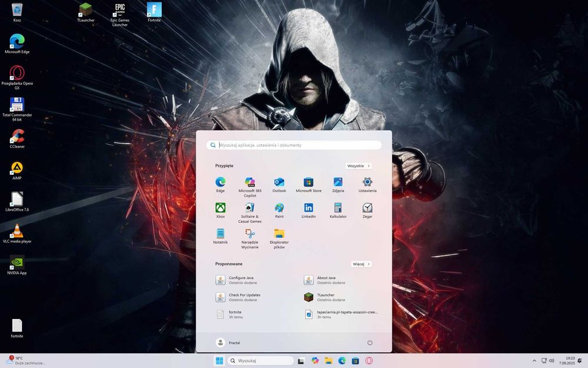This screenshot has height=368, width=588.
Task: Show more recommendations via Więcej
Action: [361, 264]
